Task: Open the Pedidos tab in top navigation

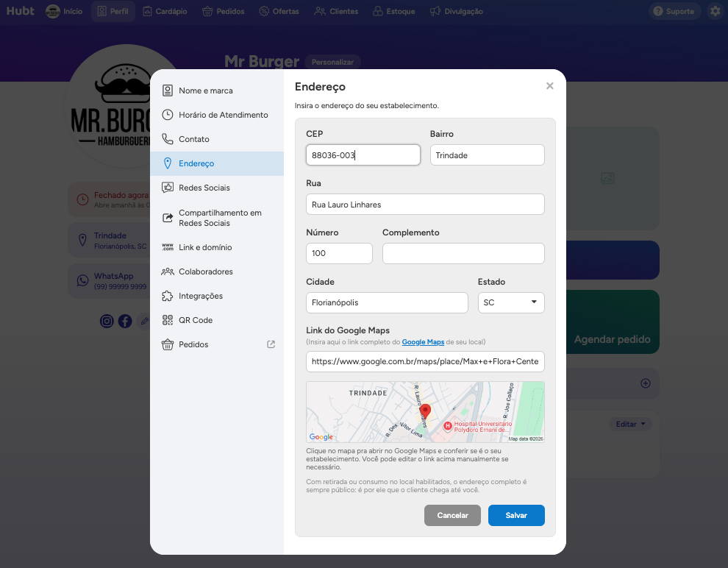Action: [224, 11]
